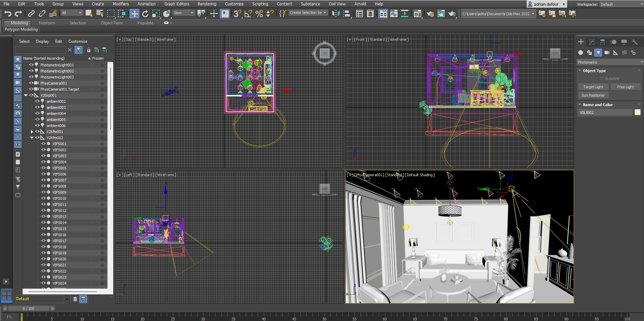Click the color swatch beside VSLt002 name
644x321 pixels.
[x=638, y=113]
